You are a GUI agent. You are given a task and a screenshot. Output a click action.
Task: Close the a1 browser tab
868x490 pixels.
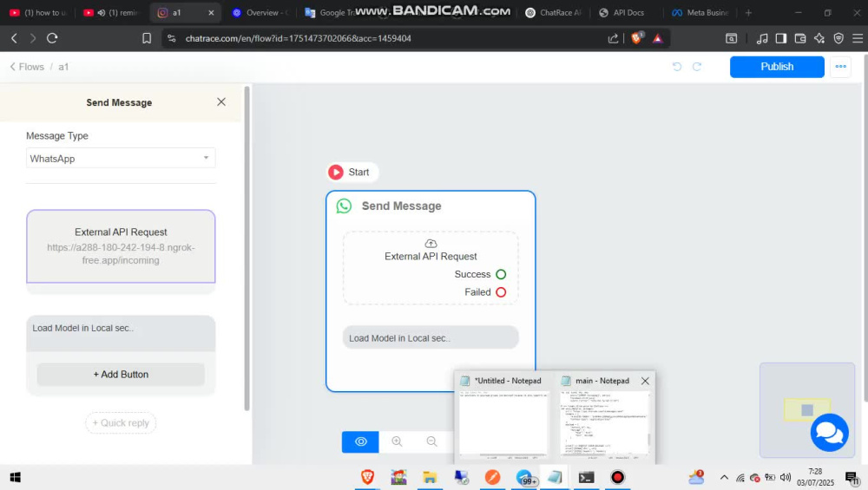(x=211, y=13)
